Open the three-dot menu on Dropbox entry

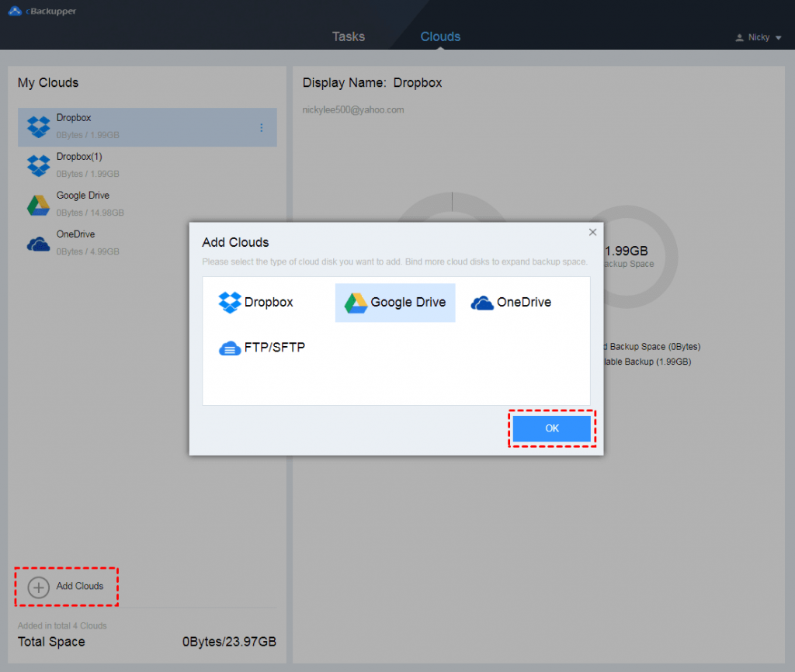(261, 128)
